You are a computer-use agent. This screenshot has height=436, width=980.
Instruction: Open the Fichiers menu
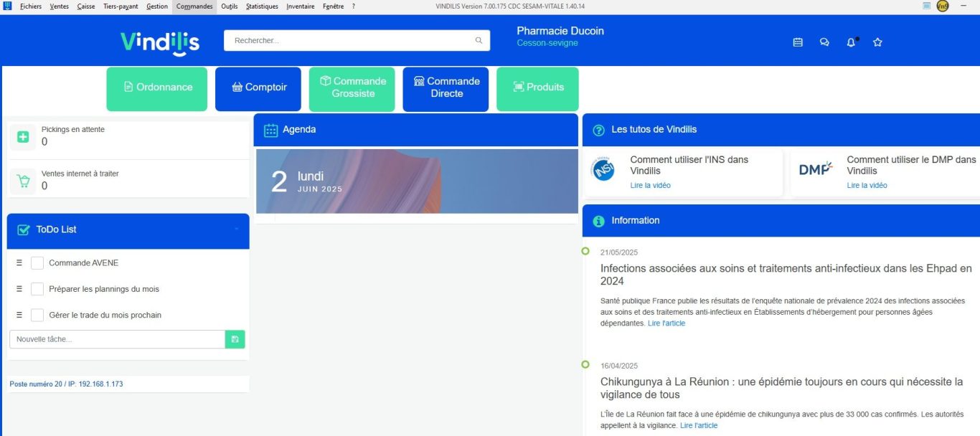click(31, 6)
